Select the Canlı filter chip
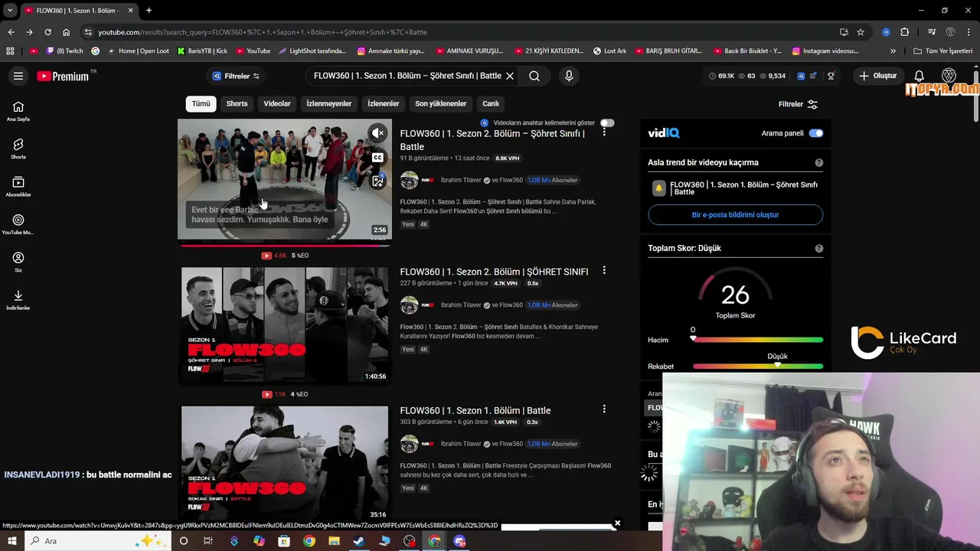 490,103
